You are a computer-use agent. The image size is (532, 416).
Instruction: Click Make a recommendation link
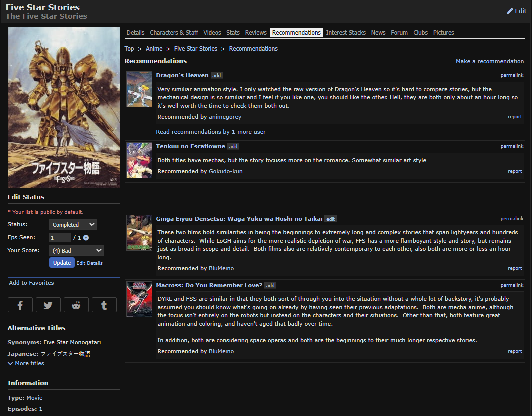pos(490,61)
